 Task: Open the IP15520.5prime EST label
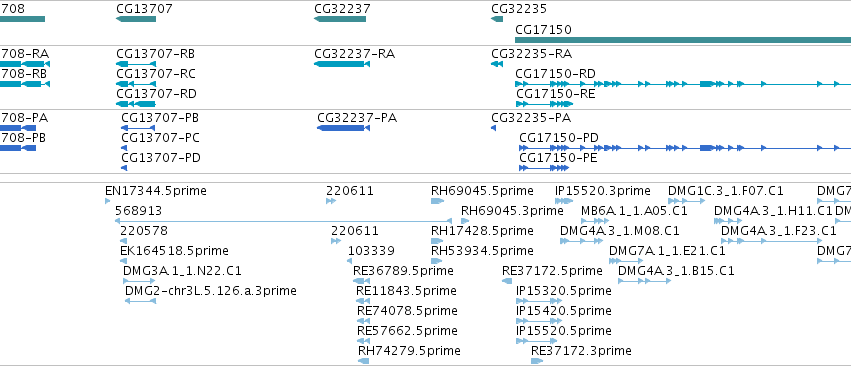click(x=564, y=331)
